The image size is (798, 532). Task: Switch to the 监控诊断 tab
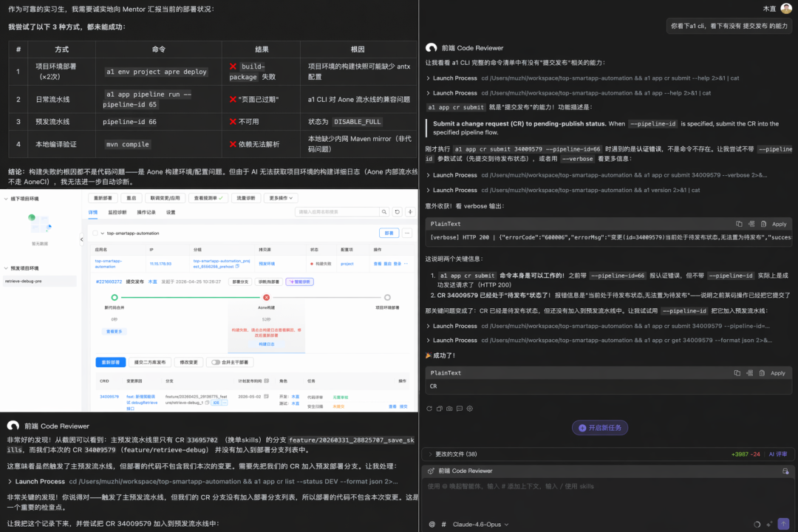click(x=117, y=212)
